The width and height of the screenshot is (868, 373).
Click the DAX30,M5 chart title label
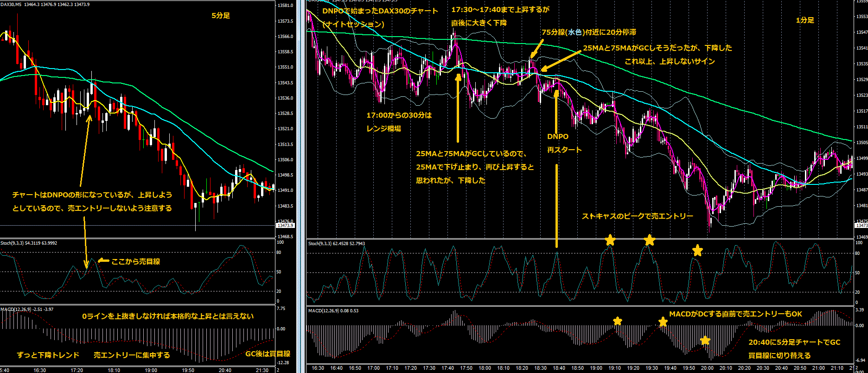(11, 4)
